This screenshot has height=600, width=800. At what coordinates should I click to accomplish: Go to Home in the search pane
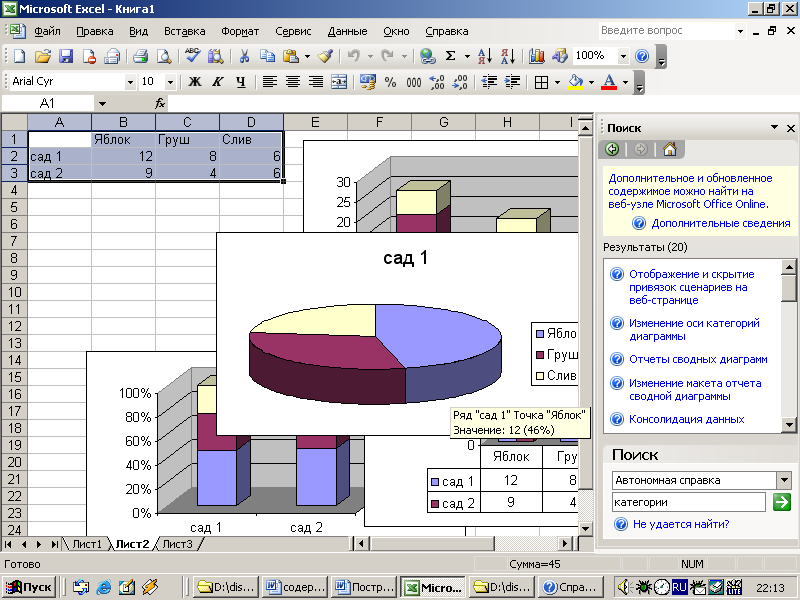coord(669,149)
